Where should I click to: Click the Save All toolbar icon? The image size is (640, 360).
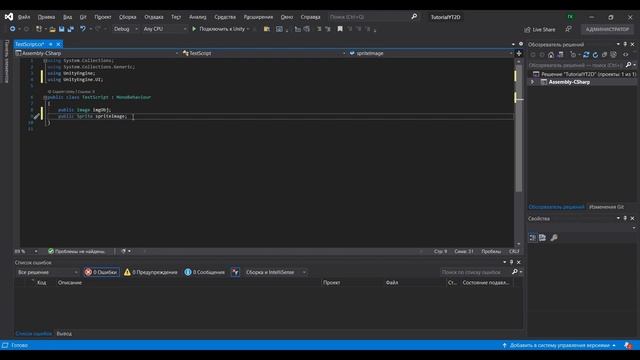[71, 29]
